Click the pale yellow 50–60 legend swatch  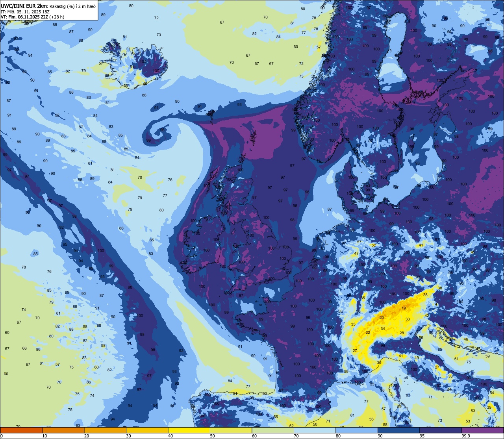[231, 430]
